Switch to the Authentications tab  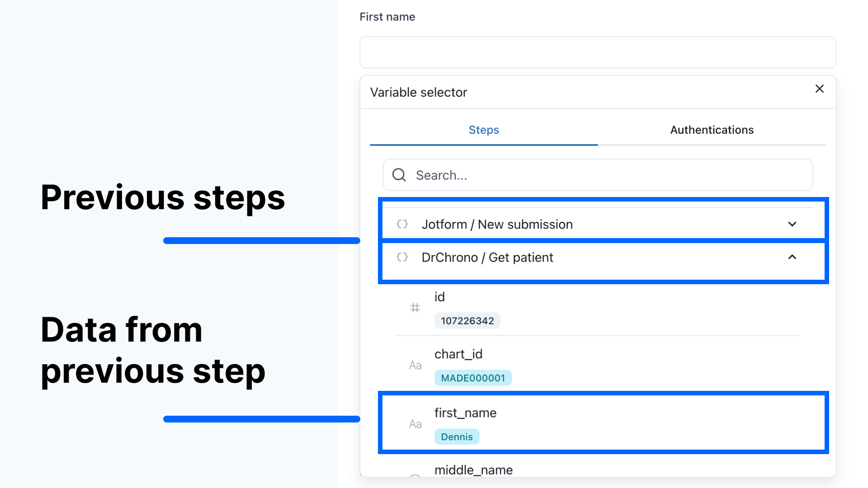712,130
